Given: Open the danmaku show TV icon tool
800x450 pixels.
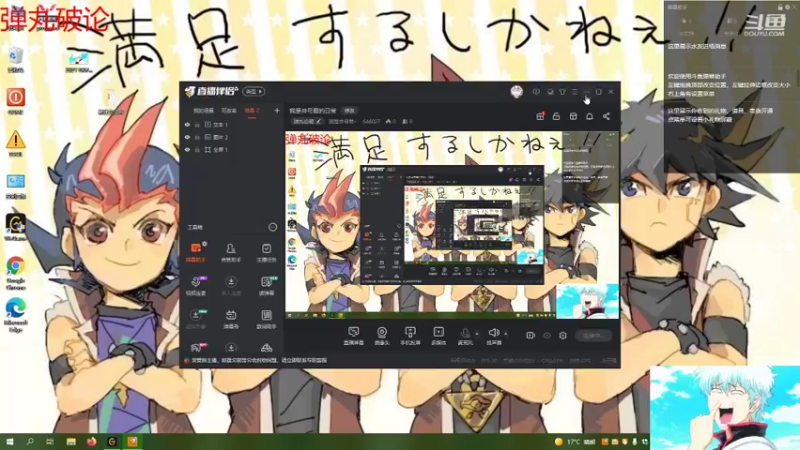Looking at the screenshot, I should [x=231, y=319].
